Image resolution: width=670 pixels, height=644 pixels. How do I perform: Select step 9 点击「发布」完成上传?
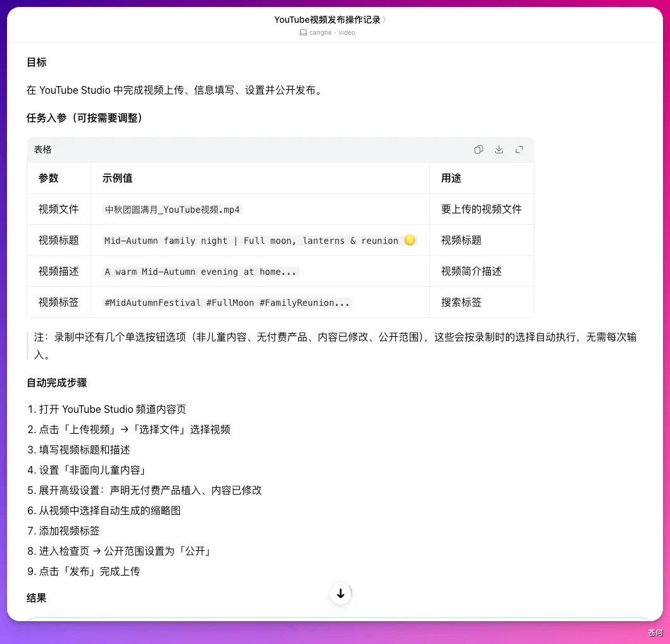(84, 571)
